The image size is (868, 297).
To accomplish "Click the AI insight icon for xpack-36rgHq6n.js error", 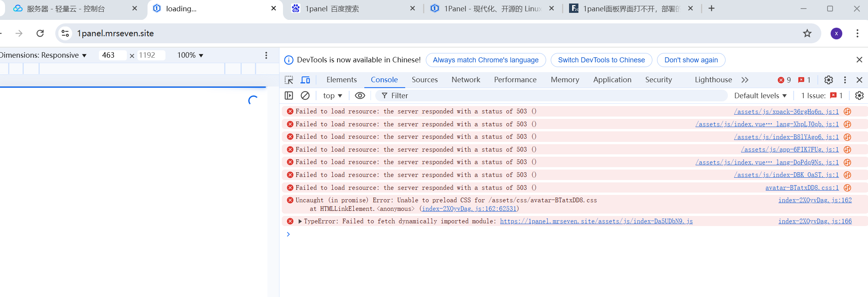I will [847, 111].
